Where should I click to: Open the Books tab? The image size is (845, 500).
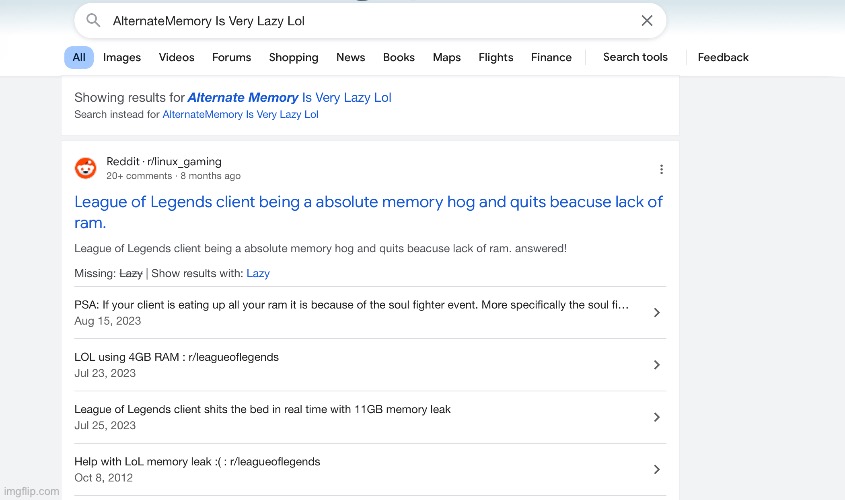[x=399, y=57]
